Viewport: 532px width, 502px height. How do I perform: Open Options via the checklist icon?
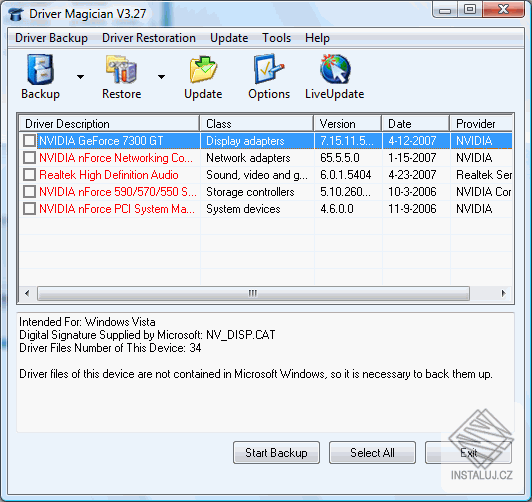point(269,69)
